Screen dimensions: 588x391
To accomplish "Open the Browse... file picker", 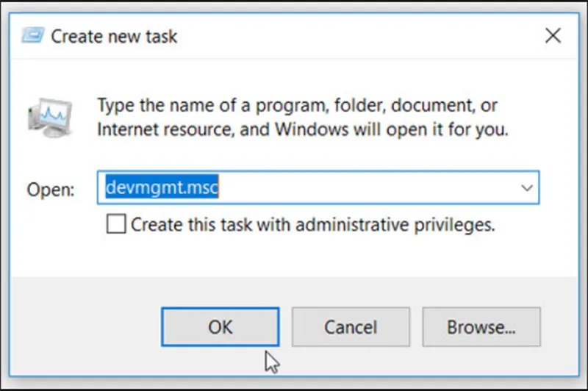I will pyautogui.click(x=481, y=327).
